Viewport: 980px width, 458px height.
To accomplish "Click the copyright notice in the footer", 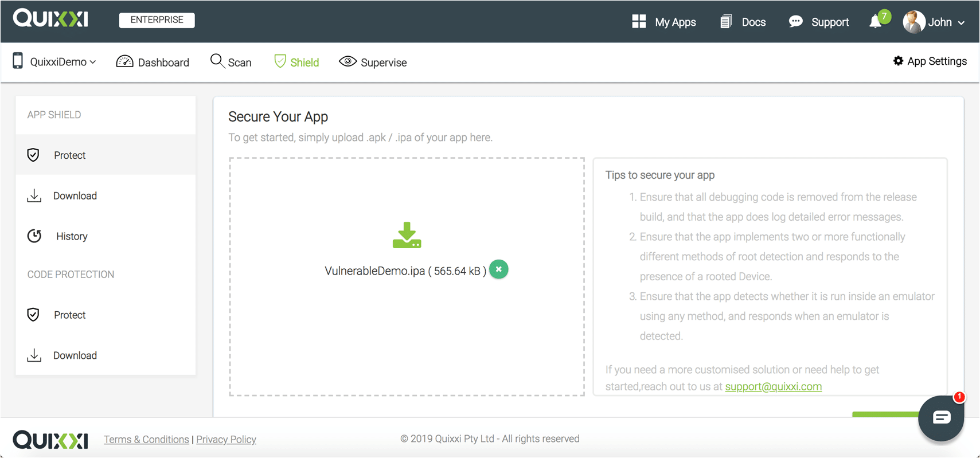I will click(x=490, y=439).
